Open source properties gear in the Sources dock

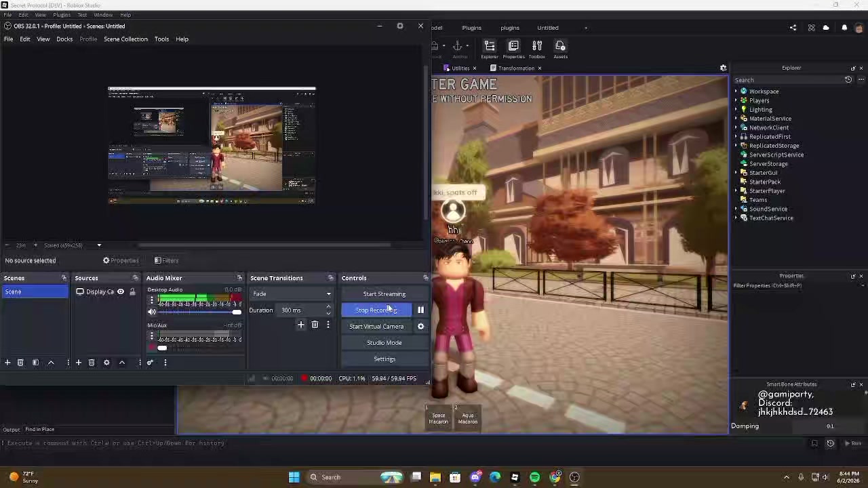pos(106,363)
